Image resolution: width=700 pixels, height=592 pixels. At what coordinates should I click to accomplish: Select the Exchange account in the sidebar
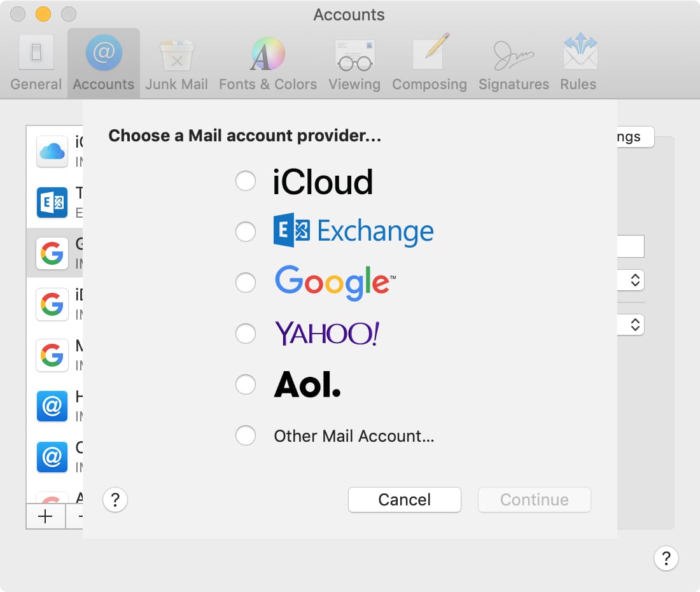tap(54, 202)
